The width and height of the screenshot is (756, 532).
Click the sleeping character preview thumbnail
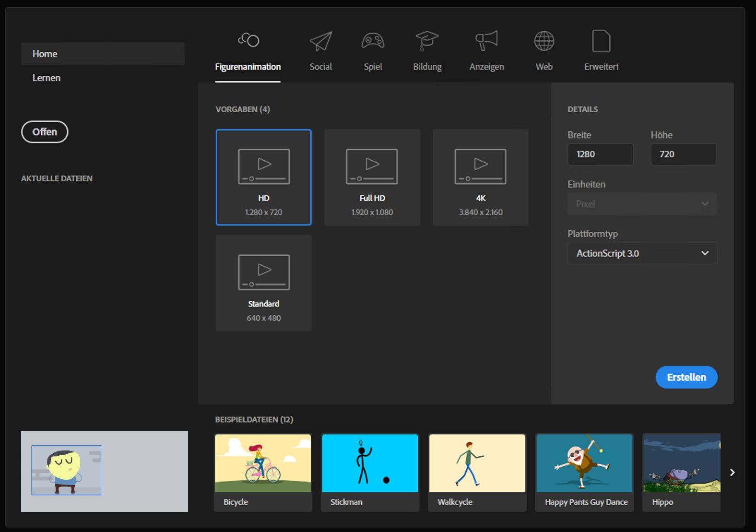pos(105,472)
